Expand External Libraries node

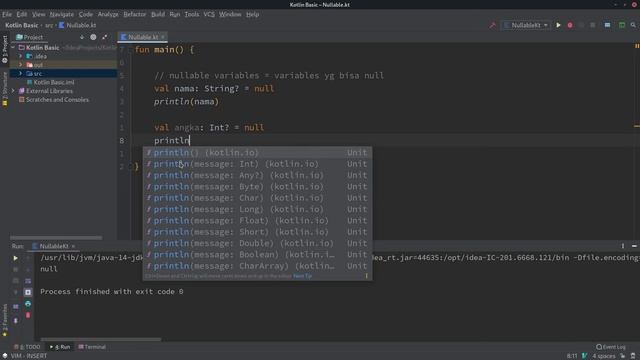pyautogui.click(x=13, y=91)
